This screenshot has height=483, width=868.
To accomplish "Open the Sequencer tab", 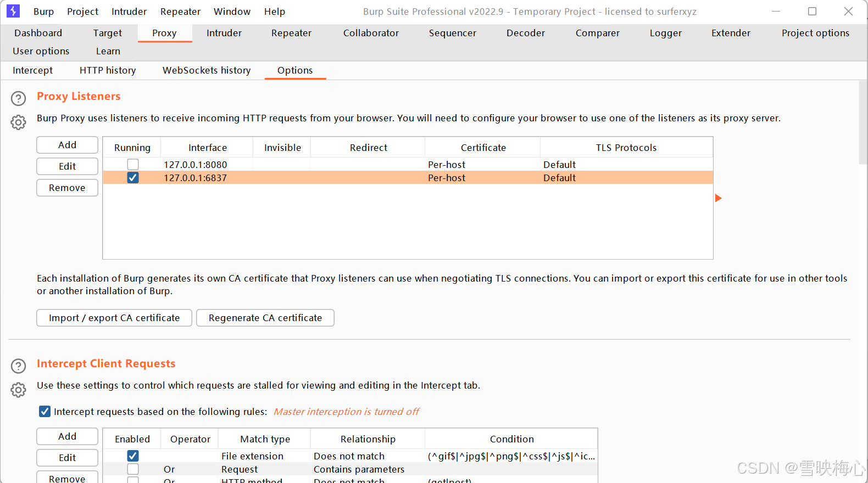I will tap(453, 33).
